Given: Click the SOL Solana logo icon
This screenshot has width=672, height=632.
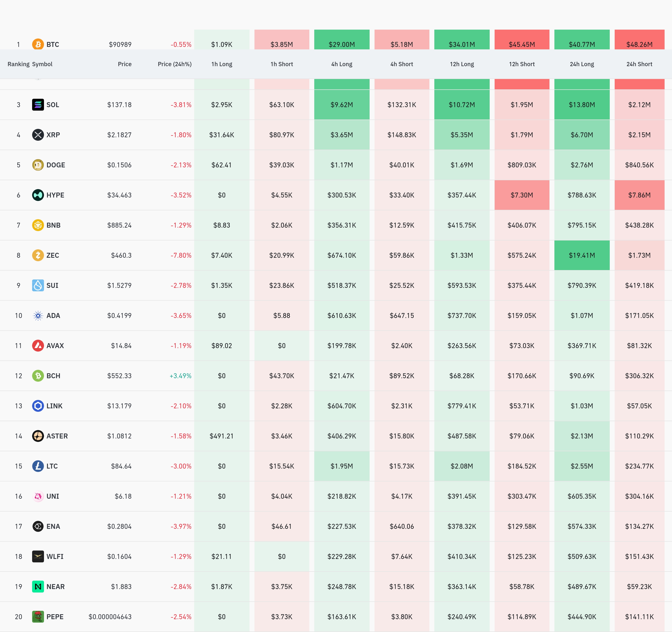Looking at the screenshot, I should point(38,105).
